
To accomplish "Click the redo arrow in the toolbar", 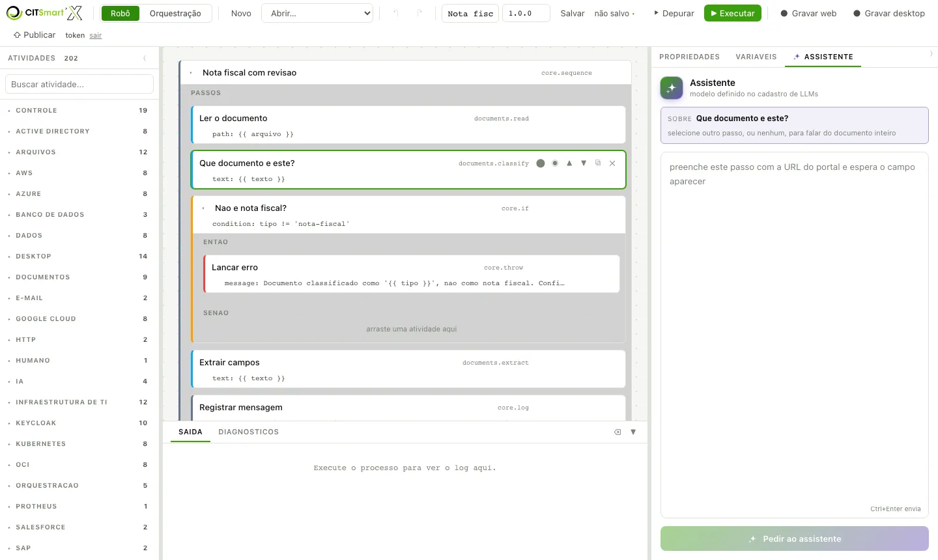I will pyautogui.click(x=419, y=13).
